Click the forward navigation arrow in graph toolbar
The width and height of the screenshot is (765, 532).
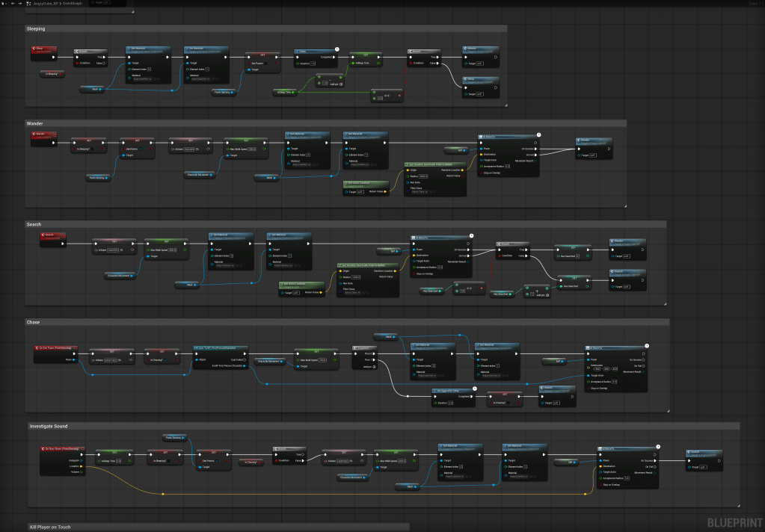tap(19, 3)
